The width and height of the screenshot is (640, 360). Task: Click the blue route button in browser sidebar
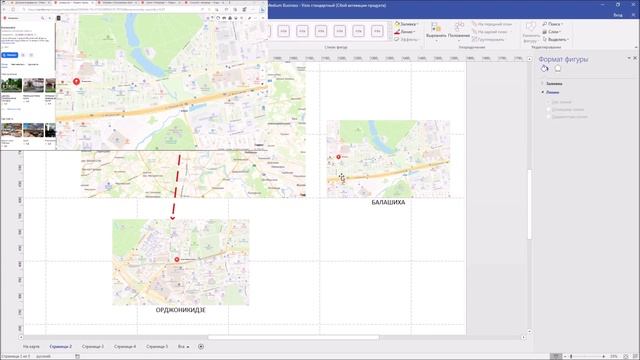coord(10,55)
